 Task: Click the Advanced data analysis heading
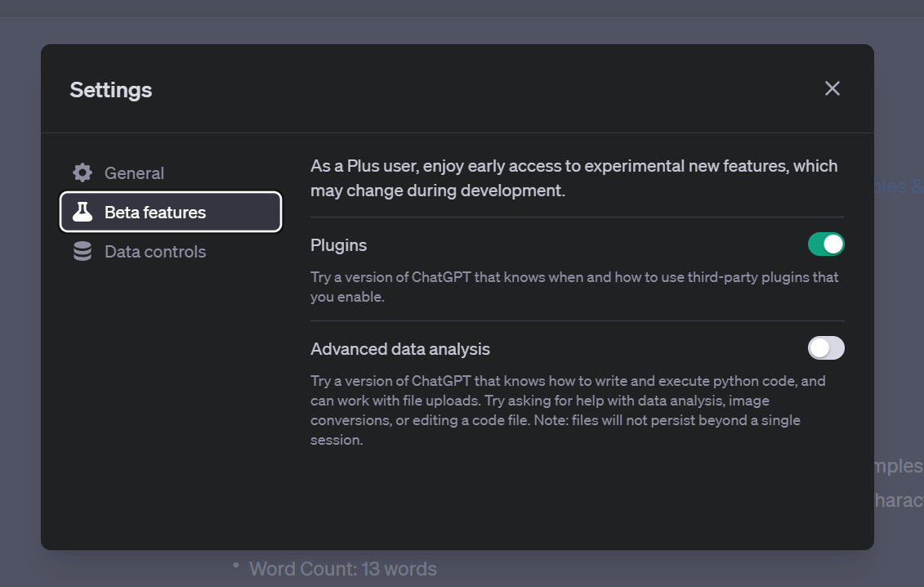[x=400, y=349]
